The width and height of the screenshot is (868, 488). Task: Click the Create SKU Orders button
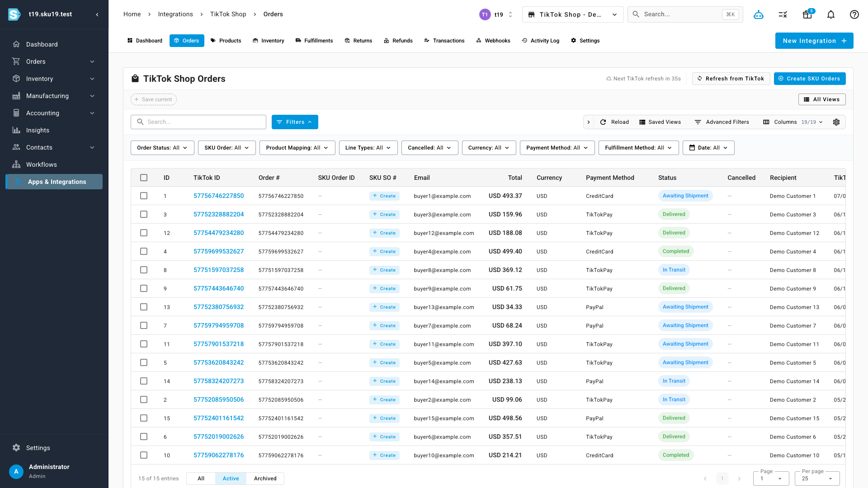(x=810, y=79)
